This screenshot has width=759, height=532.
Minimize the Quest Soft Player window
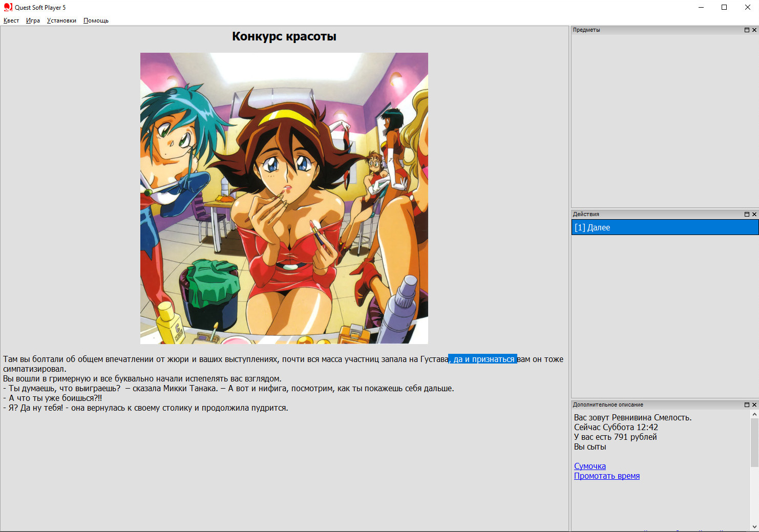pos(701,7)
